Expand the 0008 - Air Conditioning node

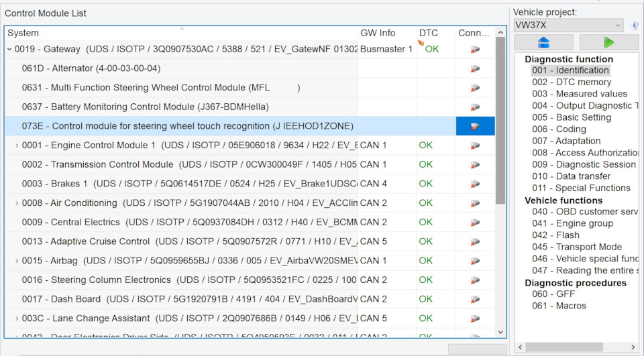(x=17, y=203)
